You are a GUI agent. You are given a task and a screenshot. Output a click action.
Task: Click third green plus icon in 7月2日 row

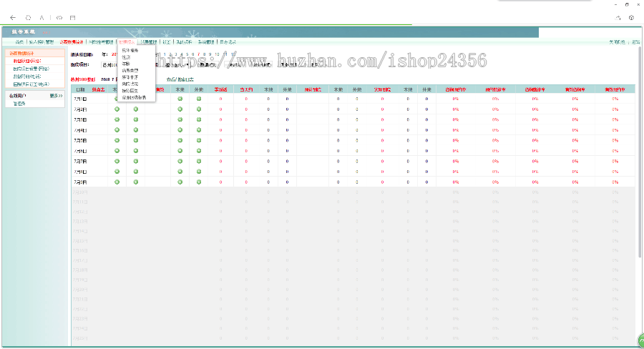coord(180,109)
